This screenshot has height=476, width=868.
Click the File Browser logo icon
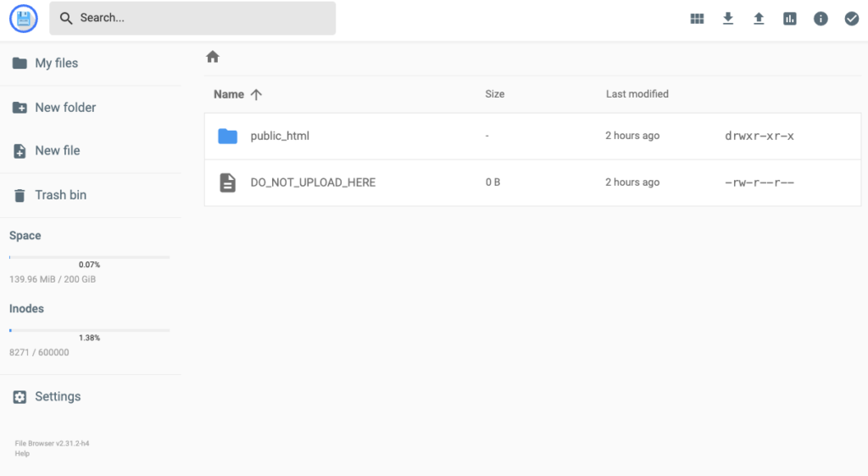[23, 19]
